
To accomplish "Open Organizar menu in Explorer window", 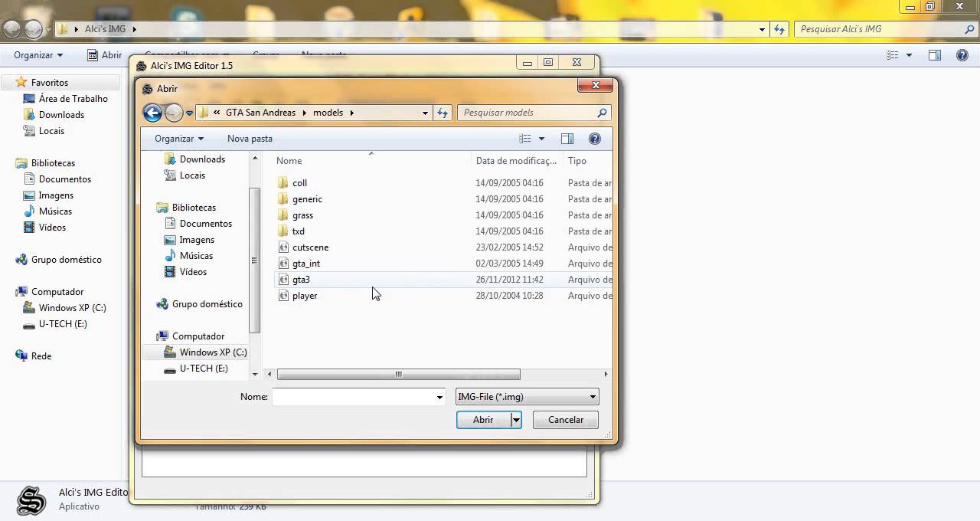I will pos(38,55).
